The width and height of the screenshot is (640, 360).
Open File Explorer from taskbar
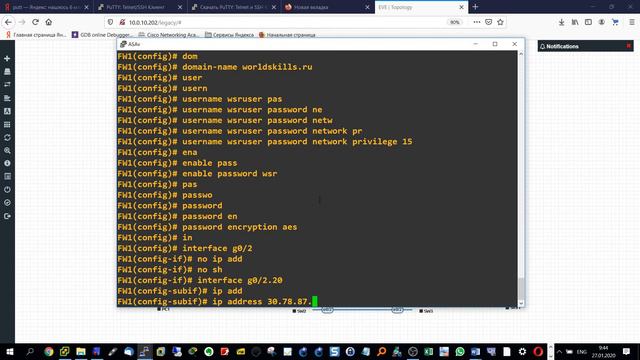[81, 351]
